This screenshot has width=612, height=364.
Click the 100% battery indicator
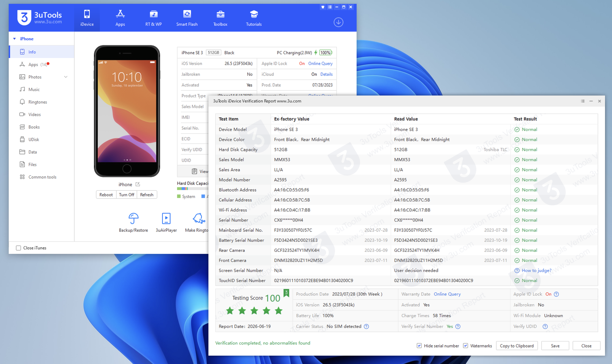[326, 53]
